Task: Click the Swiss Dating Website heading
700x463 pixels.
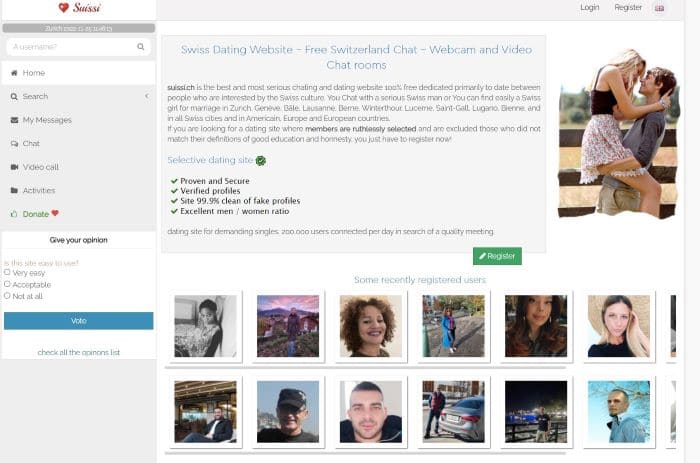Action: click(356, 57)
